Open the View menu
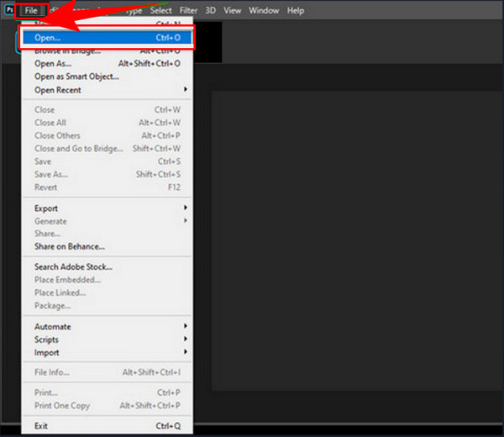 coord(233,11)
